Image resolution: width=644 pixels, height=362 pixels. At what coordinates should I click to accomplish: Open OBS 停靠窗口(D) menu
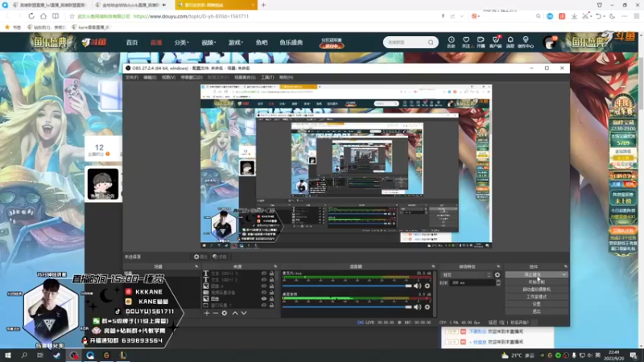[192, 77]
